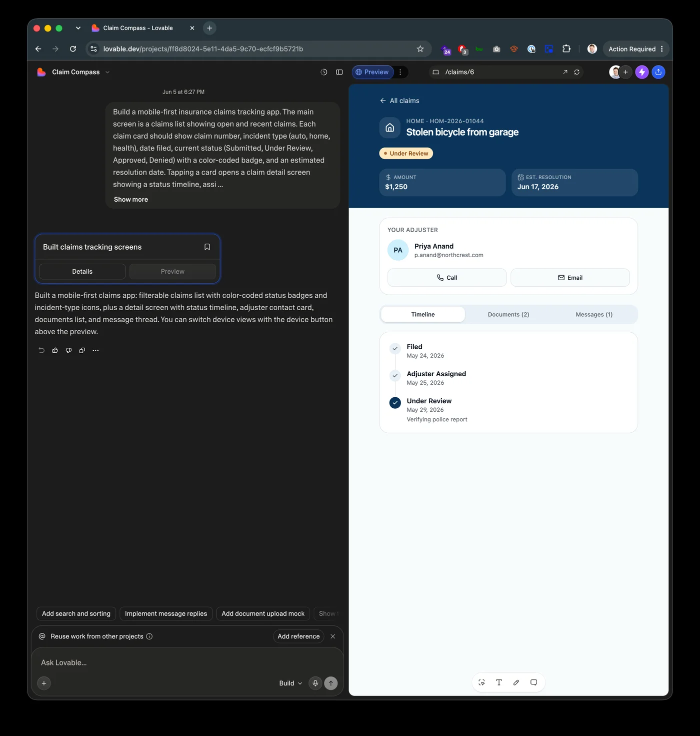700x736 pixels.
Task: Open more actions ellipsis under the response
Action: [x=95, y=350]
